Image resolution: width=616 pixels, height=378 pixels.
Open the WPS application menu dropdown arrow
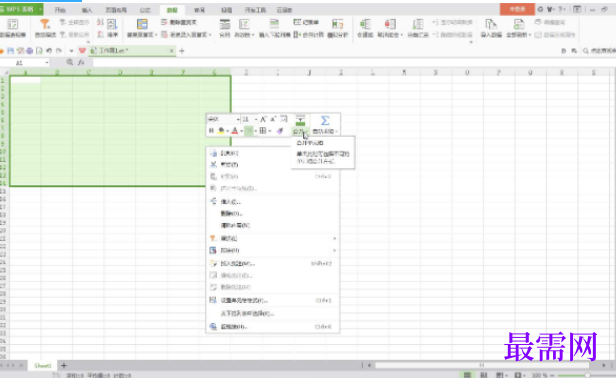(x=40, y=9)
